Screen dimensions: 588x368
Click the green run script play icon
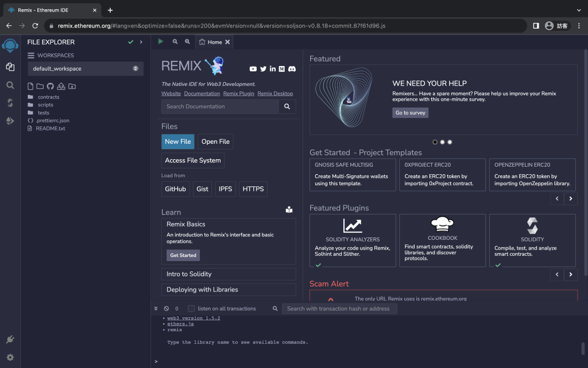[161, 41]
